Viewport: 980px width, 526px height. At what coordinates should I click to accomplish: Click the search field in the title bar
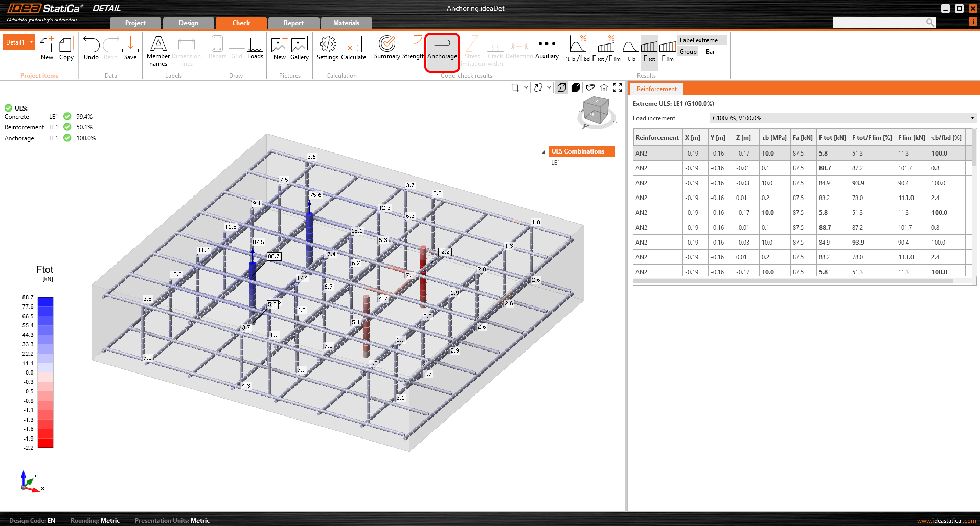coord(879,23)
